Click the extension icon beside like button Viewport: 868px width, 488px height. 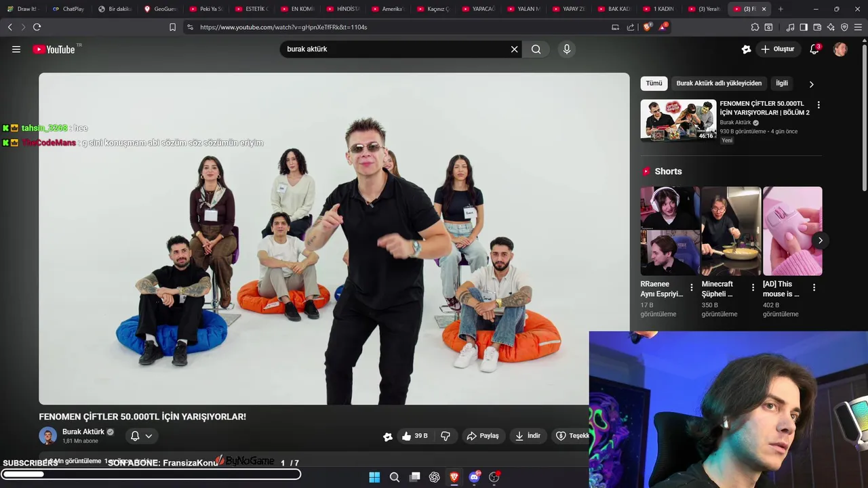tap(388, 436)
